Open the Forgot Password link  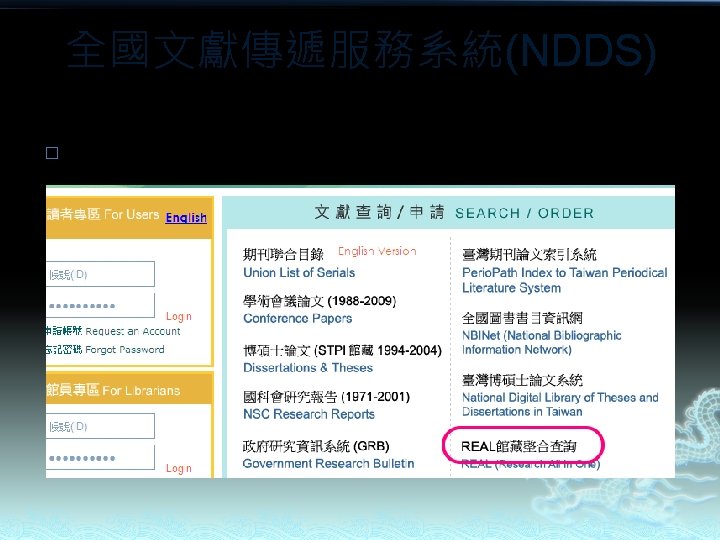tap(124, 349)
